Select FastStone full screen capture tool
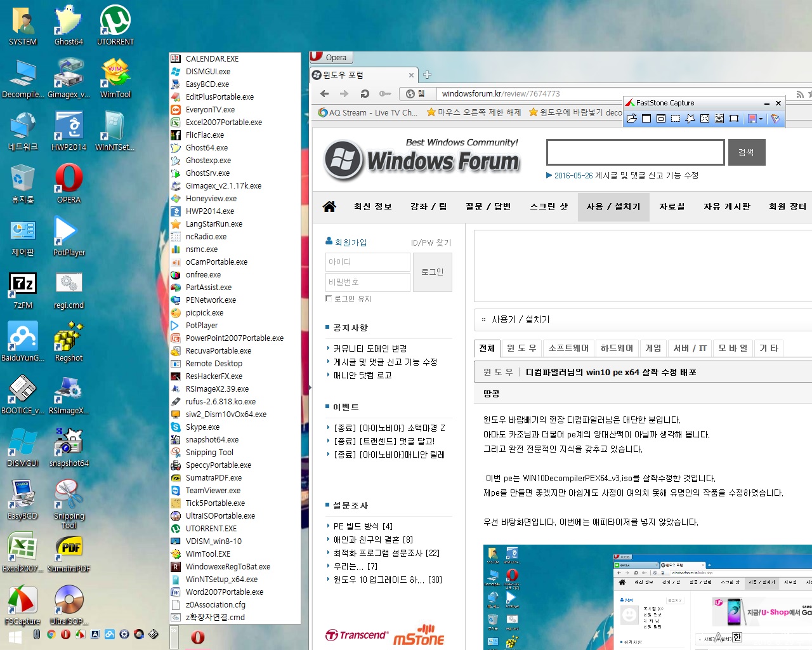 [705, 118]
